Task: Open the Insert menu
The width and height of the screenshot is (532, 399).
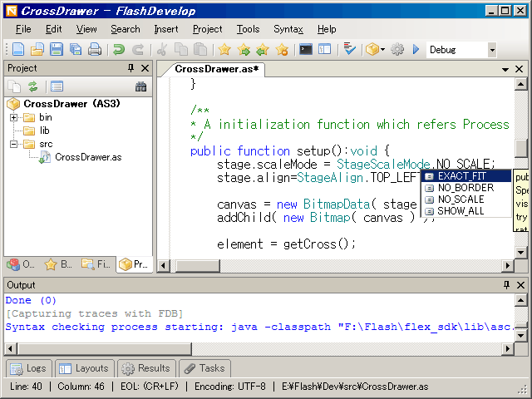Action: (x=166, y=29)
